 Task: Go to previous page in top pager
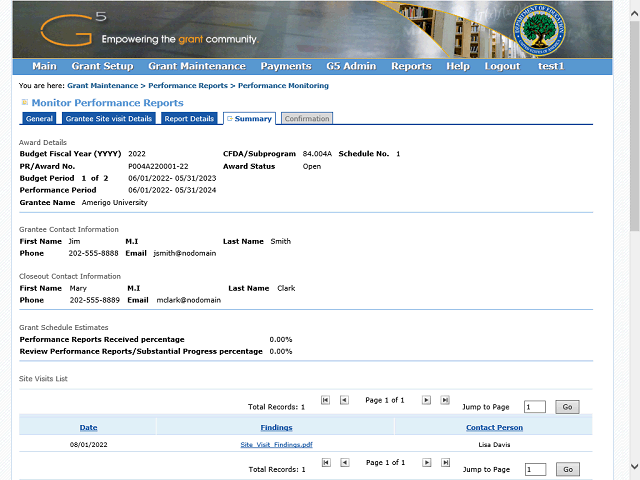344,400
